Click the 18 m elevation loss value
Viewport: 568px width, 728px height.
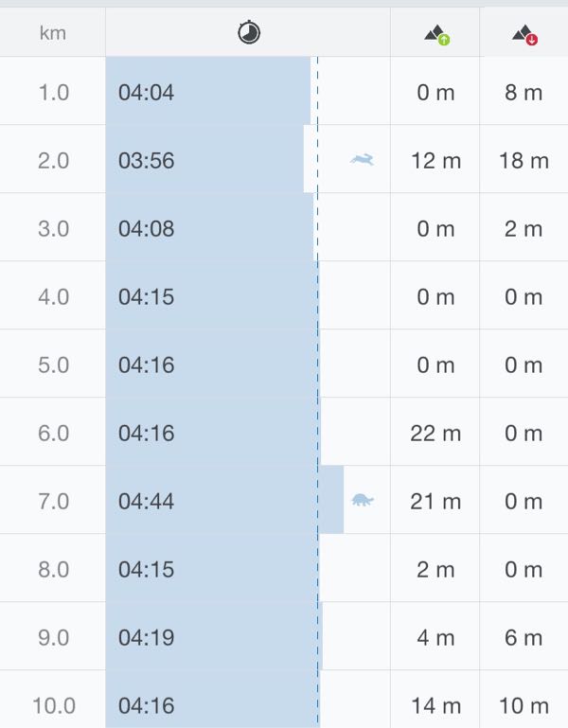524,160
